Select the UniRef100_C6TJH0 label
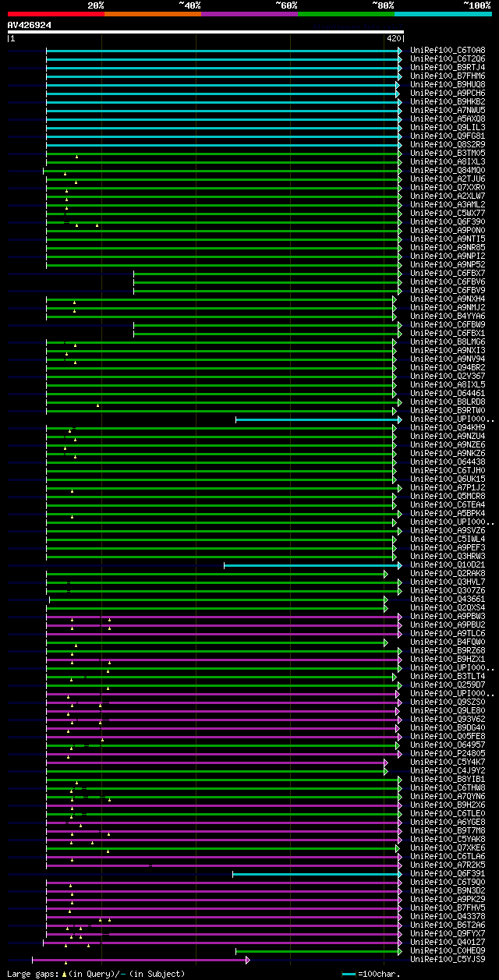 pyautogui.click(x=448, y=470)
